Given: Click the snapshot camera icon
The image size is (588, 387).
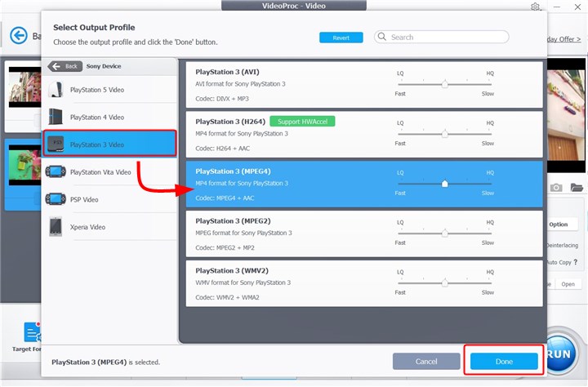Looking at the screenshot, I should [x=556, y=188].
